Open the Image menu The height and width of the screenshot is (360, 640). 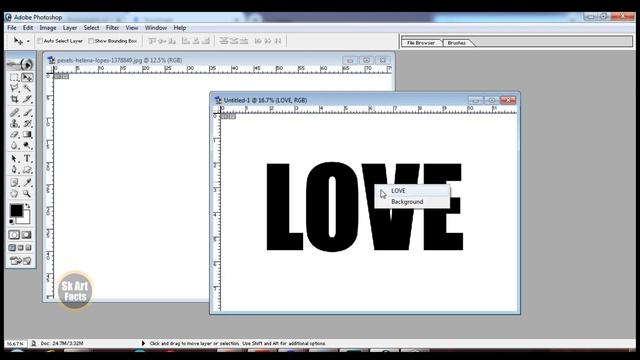tap(48, 28)
